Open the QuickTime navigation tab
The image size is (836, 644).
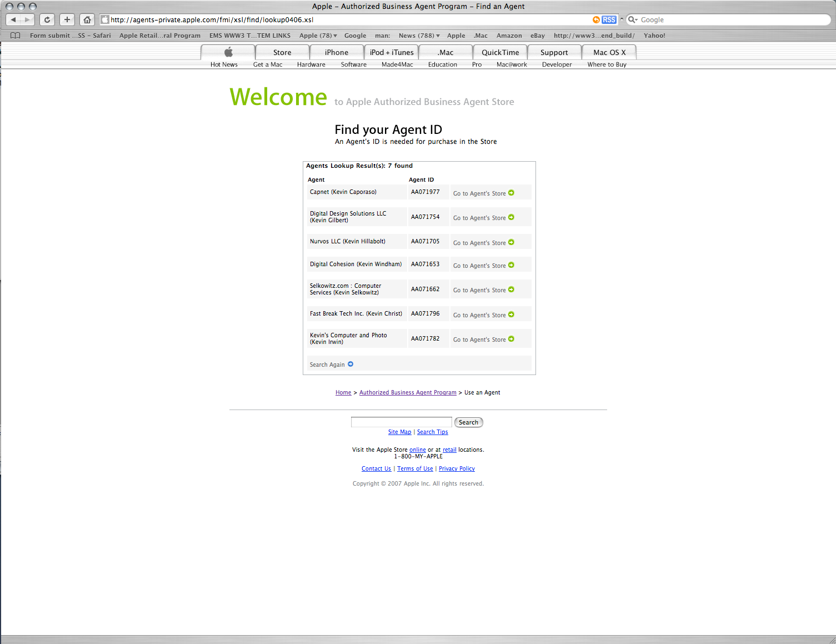coord(500,52)
